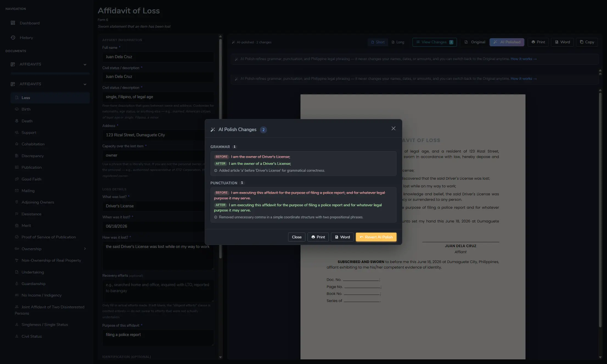Collapse the second AFFIDAVITS section chevron
The image size is (607, 364).
pos(85,84)
